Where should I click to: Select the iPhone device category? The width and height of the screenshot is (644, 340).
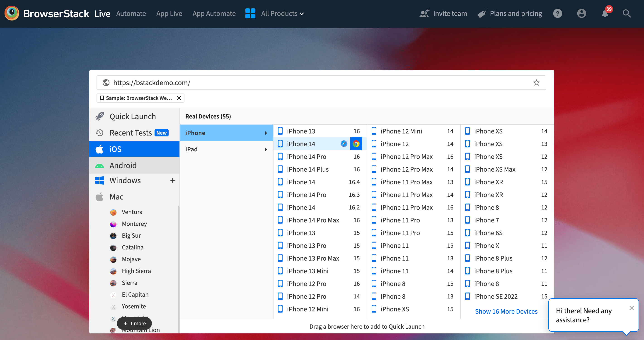226,133
